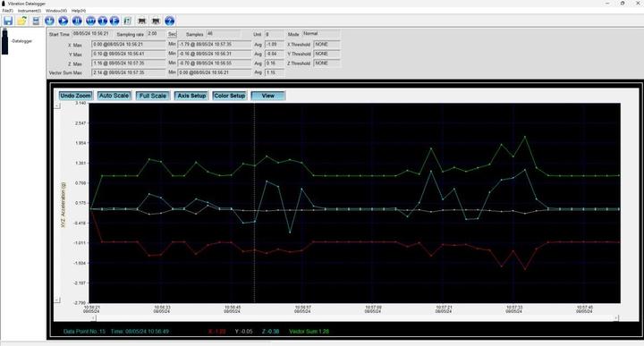Click the Y Max value field
The image size is (644, 346).
tap(129, 54)
